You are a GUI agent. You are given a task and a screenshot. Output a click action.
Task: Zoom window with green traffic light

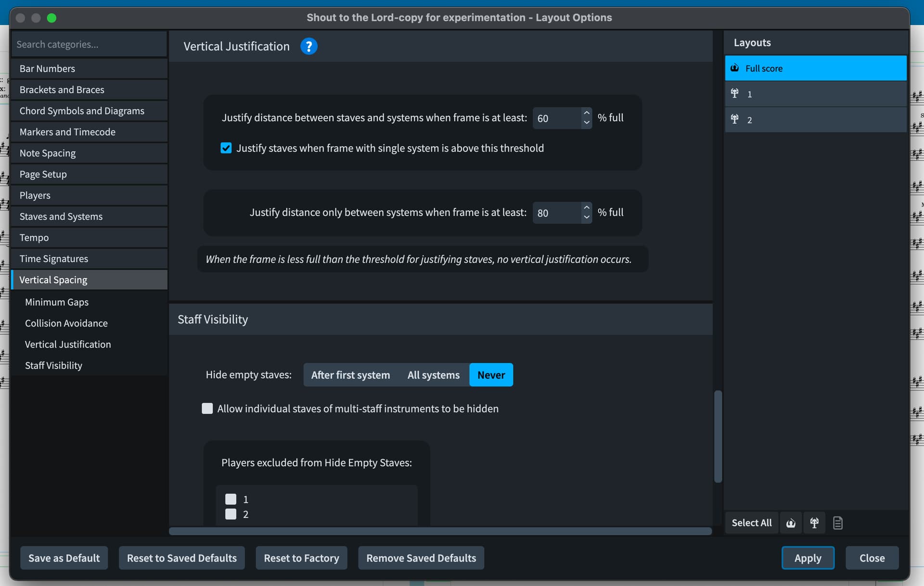click(51, 18)
